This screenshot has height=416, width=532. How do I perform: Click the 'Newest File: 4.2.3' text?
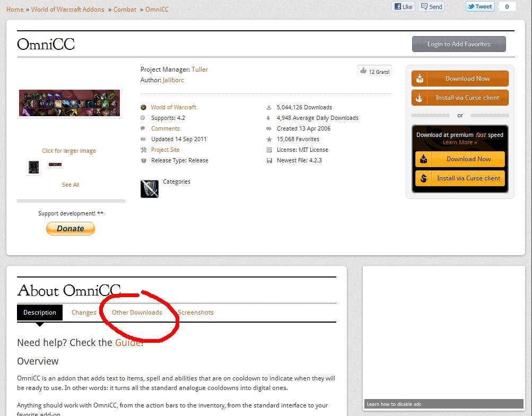299,160
